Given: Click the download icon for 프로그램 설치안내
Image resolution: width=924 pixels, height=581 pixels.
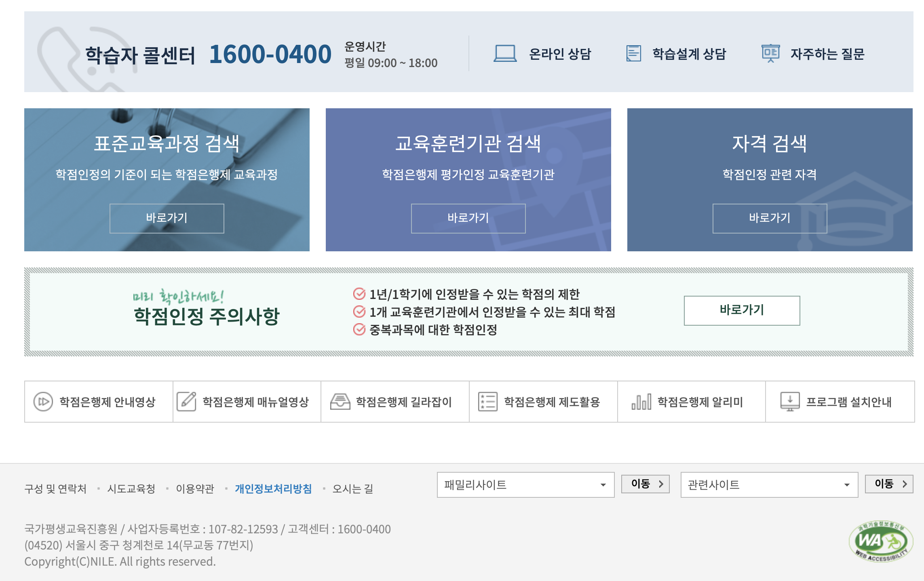Looking at the screenshot, I should pos(790,402).
